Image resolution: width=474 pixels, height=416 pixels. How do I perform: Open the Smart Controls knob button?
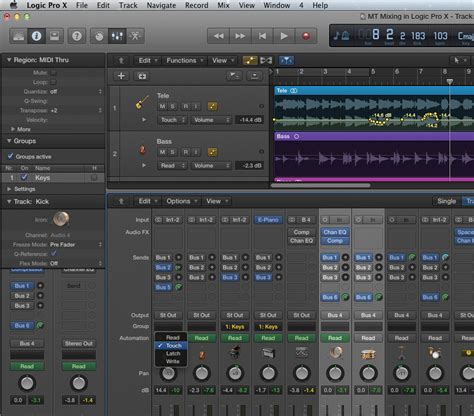99,36
